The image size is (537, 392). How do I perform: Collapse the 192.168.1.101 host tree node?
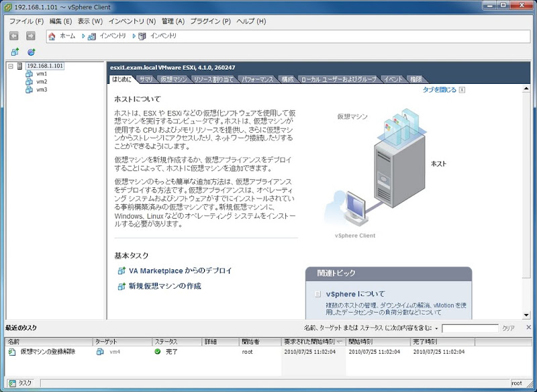[11, 66]
